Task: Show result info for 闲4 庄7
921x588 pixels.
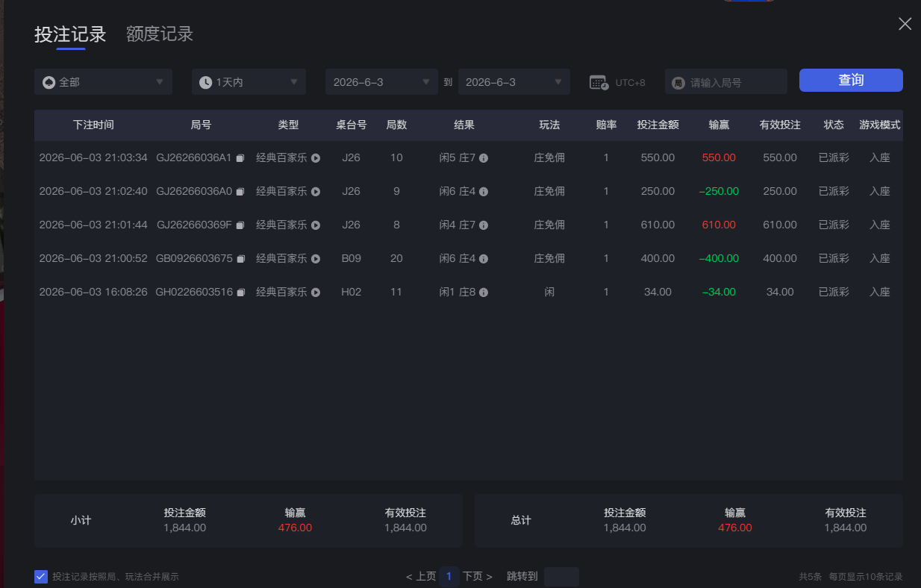Action: coord(484,225)
